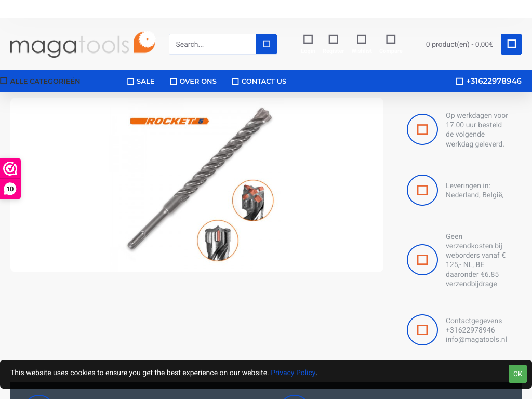Accept cookies with the OK button
Screen dimensions: 532x399
tap(517, 374)
